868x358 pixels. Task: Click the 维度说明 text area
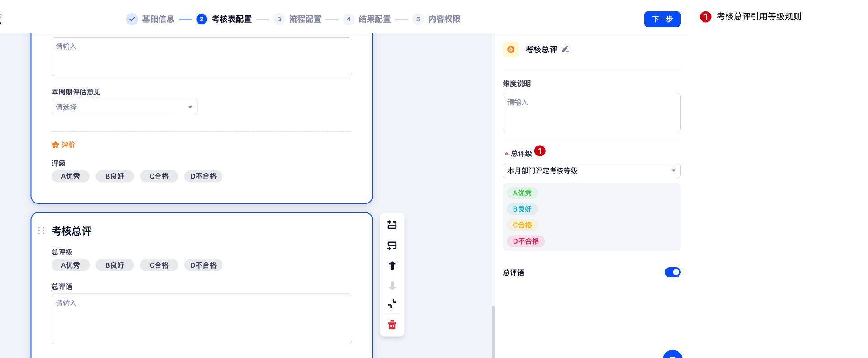point(591,113)
